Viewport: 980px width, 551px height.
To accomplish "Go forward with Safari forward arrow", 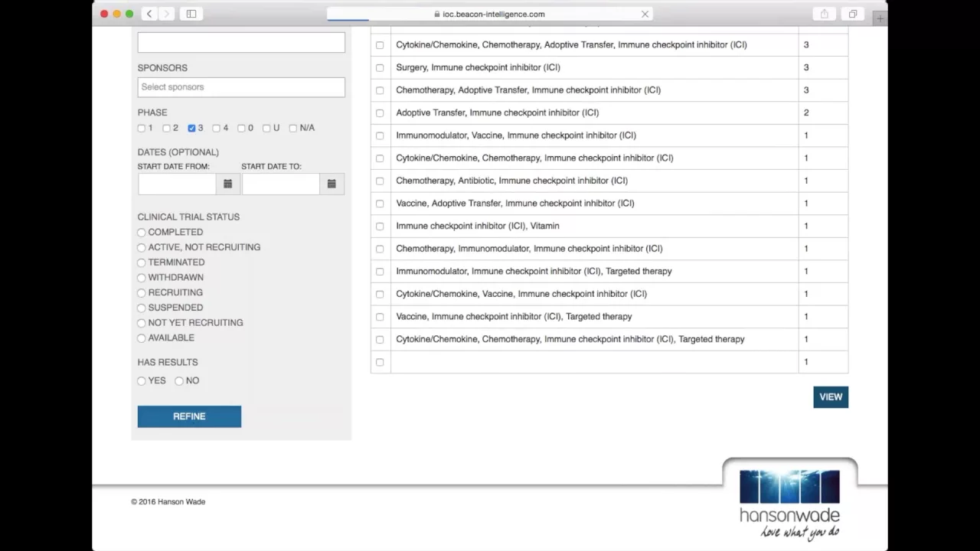I will (x=166, y=14).
